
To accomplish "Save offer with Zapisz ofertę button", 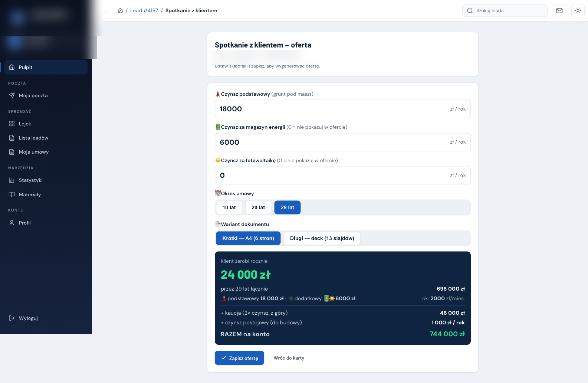I will coord(239,358).
